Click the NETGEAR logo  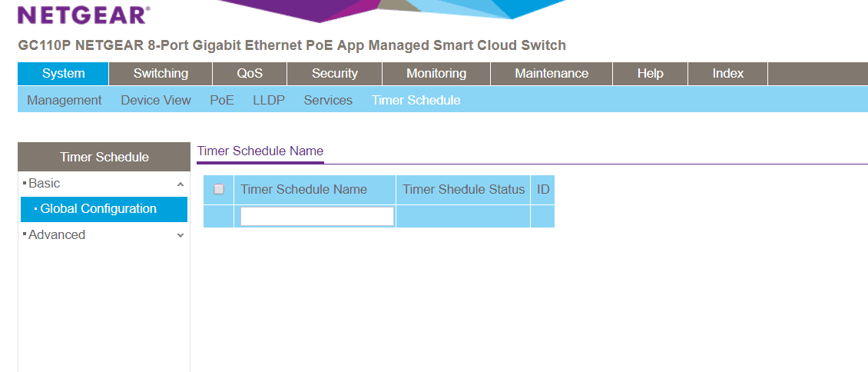tap(84, 15)
